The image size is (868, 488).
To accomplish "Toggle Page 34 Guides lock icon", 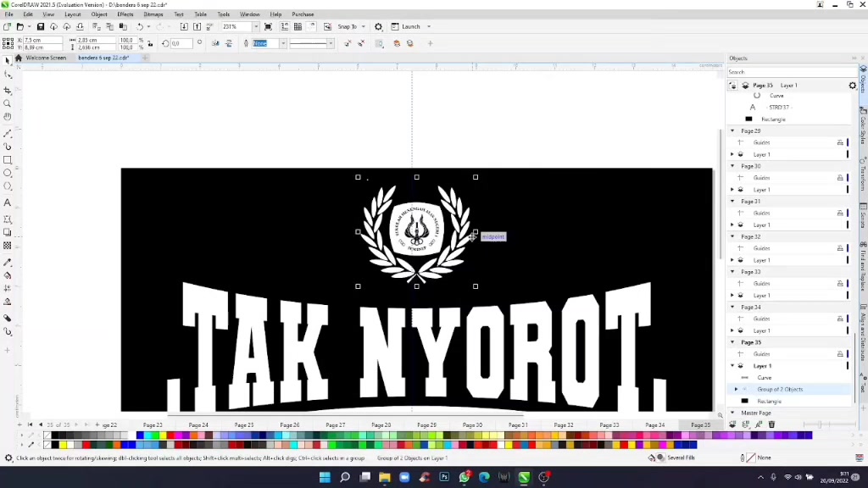I will click(x=840, y=319).
